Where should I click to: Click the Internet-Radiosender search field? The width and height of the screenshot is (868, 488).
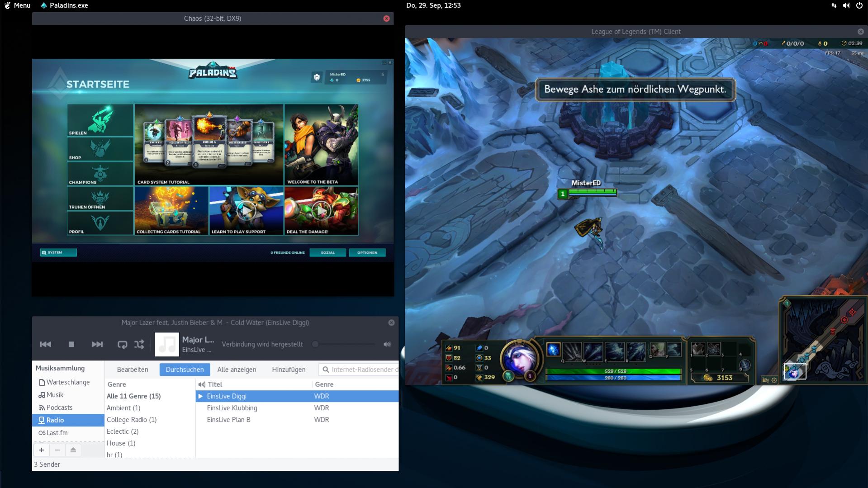pyautogui.click(x=358, y=370)
